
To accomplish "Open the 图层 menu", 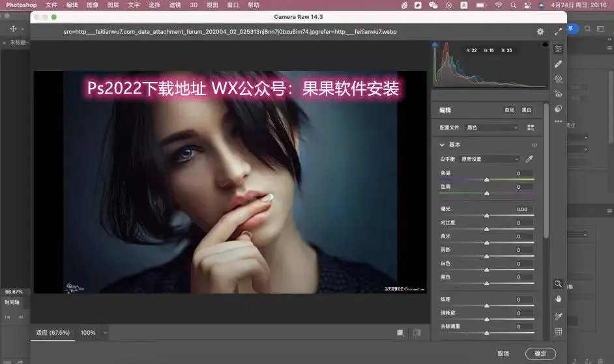I will [113, 5].
